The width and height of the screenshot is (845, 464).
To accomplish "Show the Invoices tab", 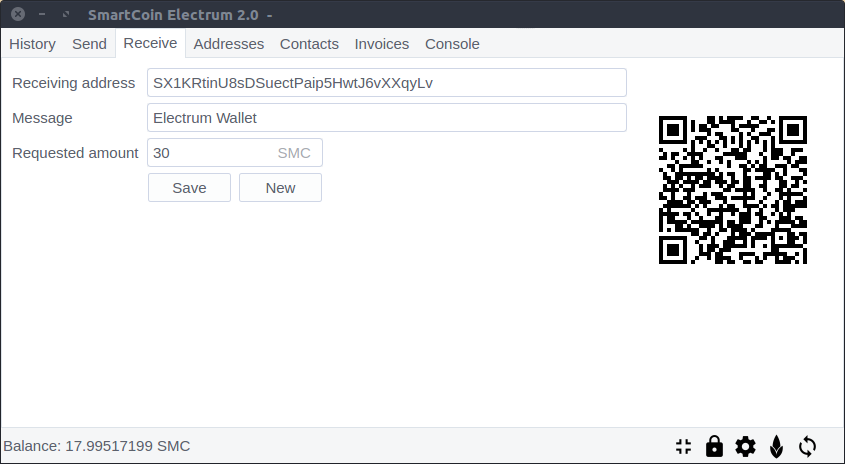I will pos(382,44).
